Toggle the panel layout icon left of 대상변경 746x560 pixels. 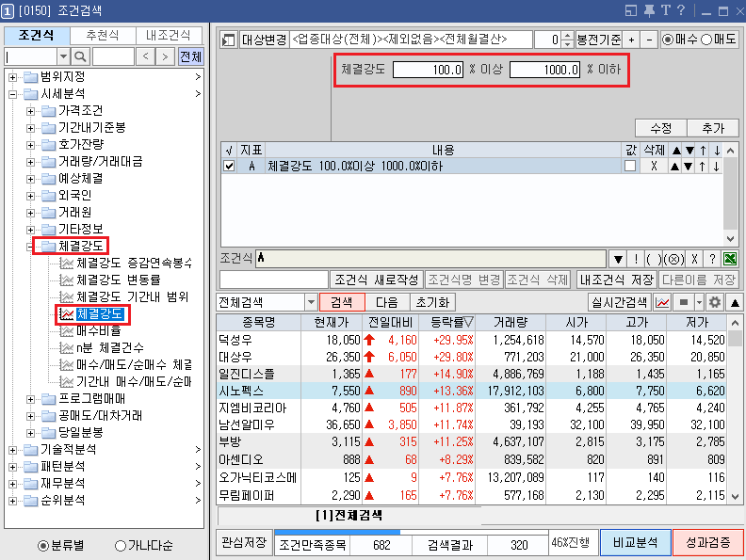(228, 40)
